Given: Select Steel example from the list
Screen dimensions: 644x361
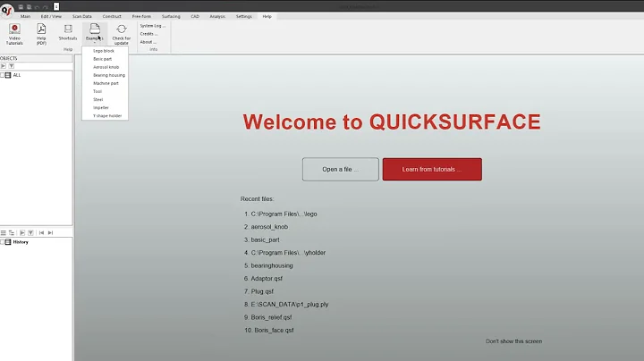Looking at the screenshot, I should point(97,100).
